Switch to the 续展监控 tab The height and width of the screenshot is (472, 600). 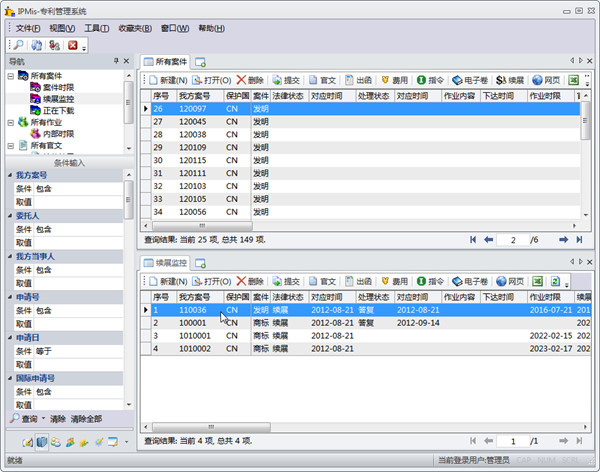click(x=166, y=263)
